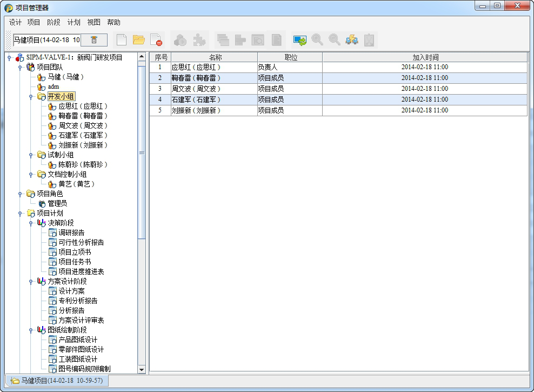Collapse the 项目计划 tree node

point(20,213)
